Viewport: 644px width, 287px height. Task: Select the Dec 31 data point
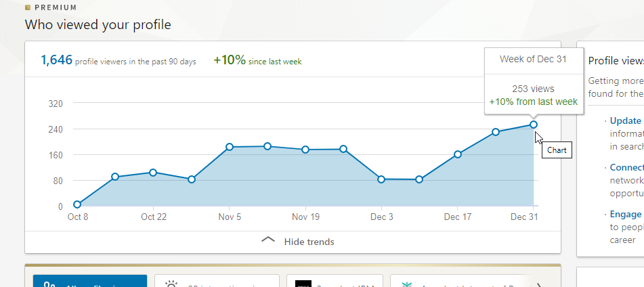pos(534,125)
